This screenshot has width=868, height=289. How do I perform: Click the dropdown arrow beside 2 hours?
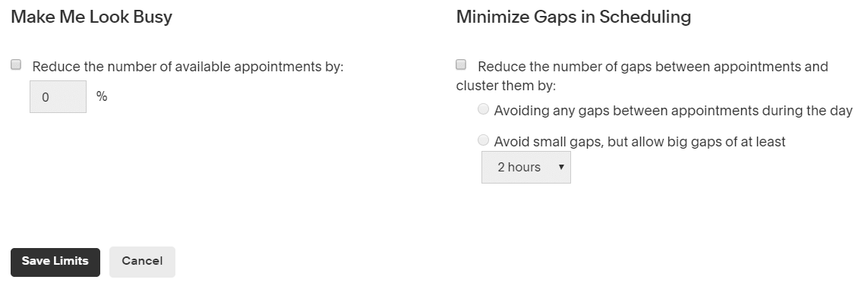pos(561,167)
